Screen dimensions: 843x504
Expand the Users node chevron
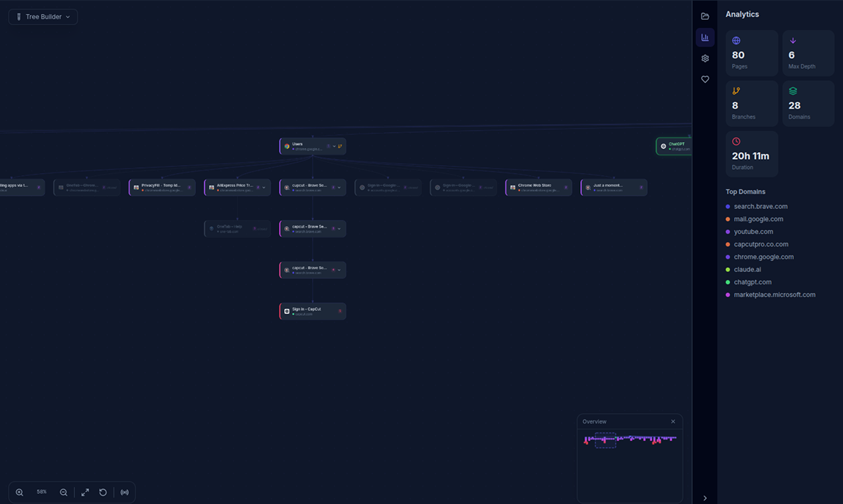pyautogui.click(x=336, y=146)
